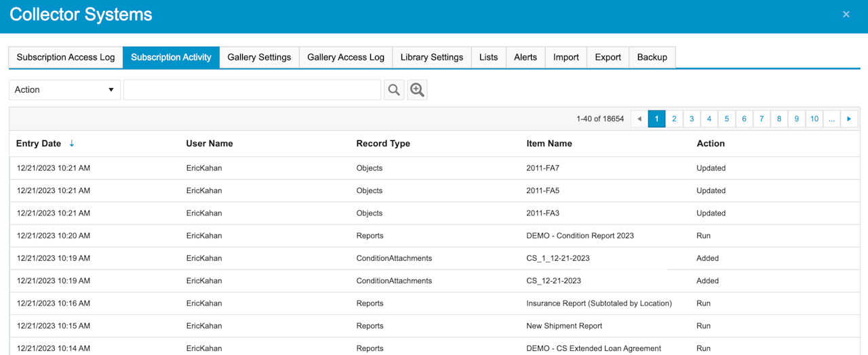Go to page 10 of results
Viewport: 868px width, 355px height.
(x=814, y=119)
